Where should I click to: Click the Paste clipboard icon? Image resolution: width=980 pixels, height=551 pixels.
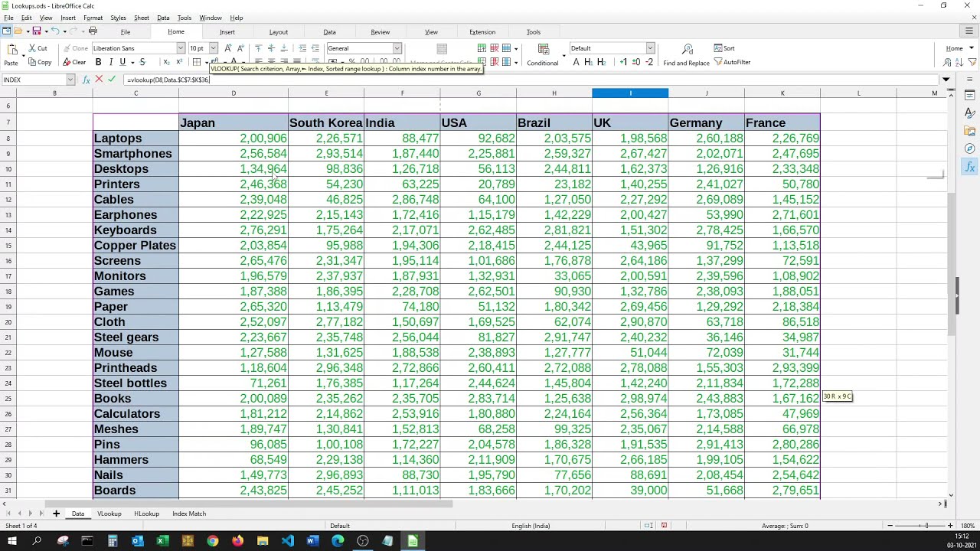click(11, 51)
